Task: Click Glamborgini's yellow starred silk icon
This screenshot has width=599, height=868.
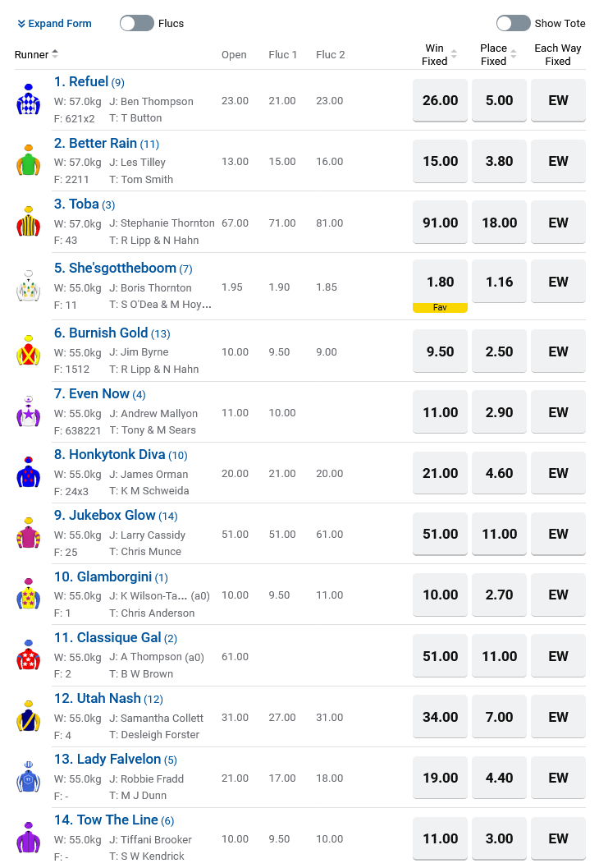Action: point(29,595)
